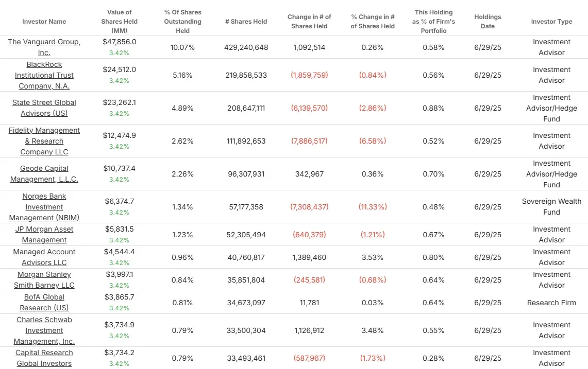Click the Investor Name column header
Screen dimensions: 588x369
pos(44,22)
